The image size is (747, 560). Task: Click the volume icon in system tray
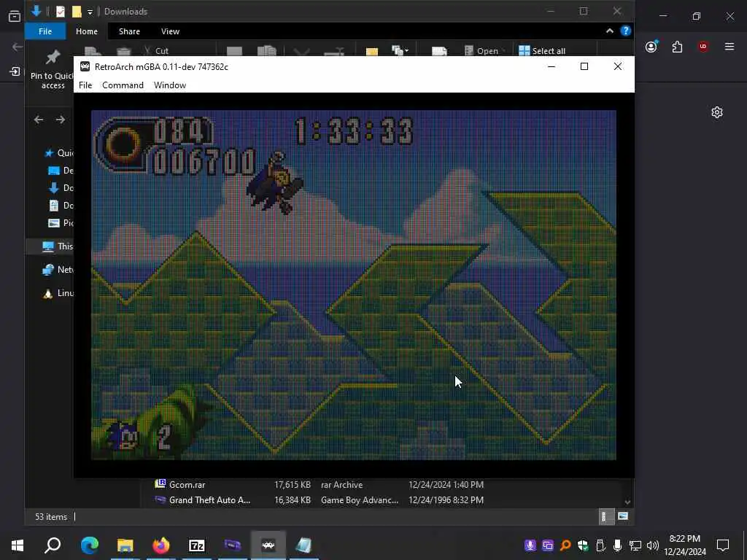click(x=653, y=545)
